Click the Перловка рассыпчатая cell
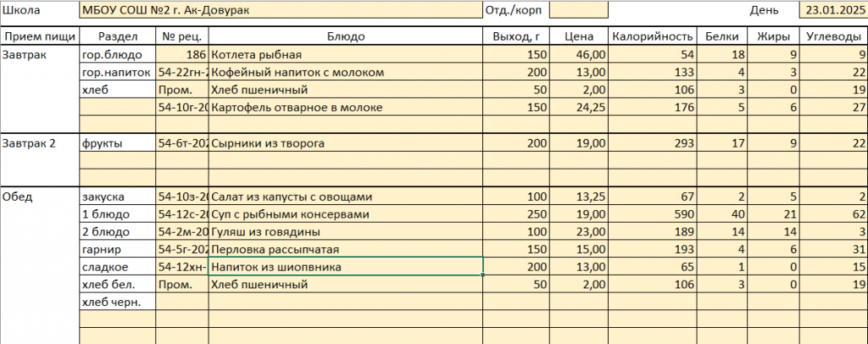Viewport: 868px width, 344px height. [346, 250]
